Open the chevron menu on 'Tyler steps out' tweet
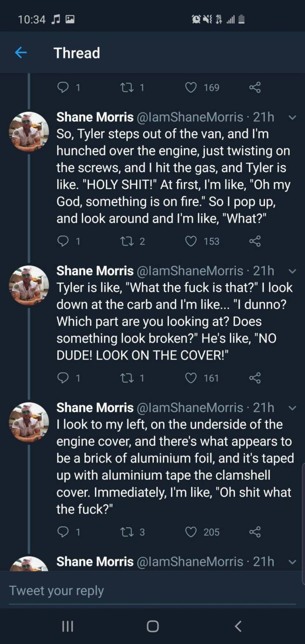This screenshot has width=305, height=644. tap(292, 118)
